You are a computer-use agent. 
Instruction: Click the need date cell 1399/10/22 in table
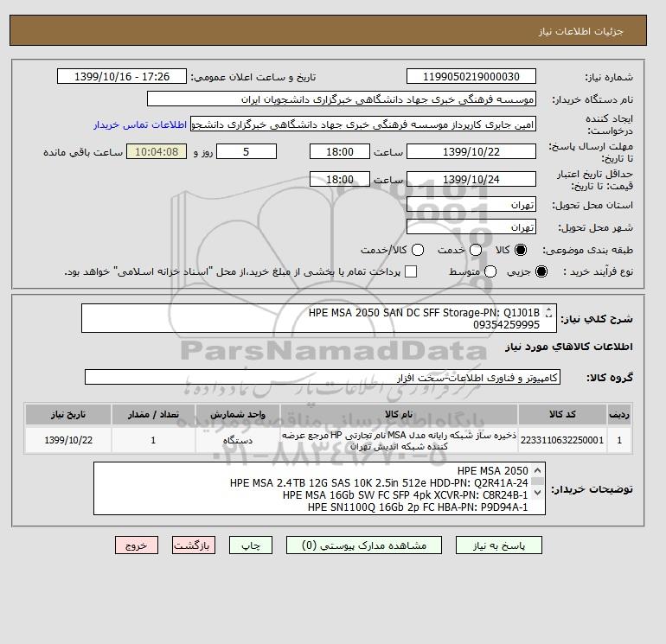pyautogui.click(x=68, y=440)
